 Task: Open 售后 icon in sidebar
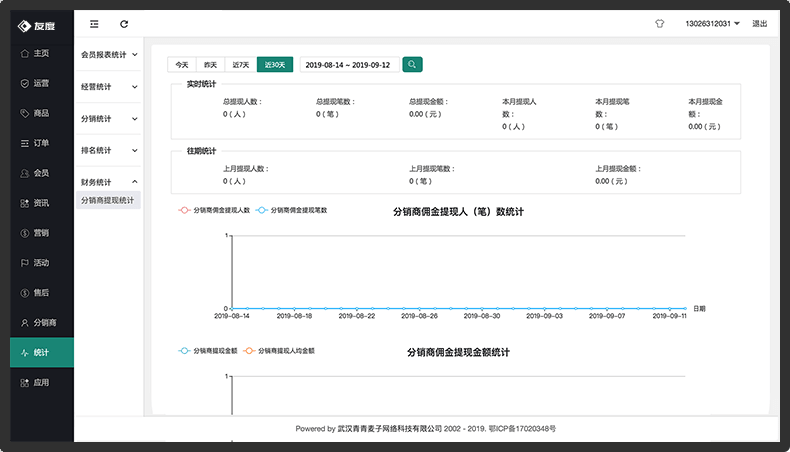25,293
